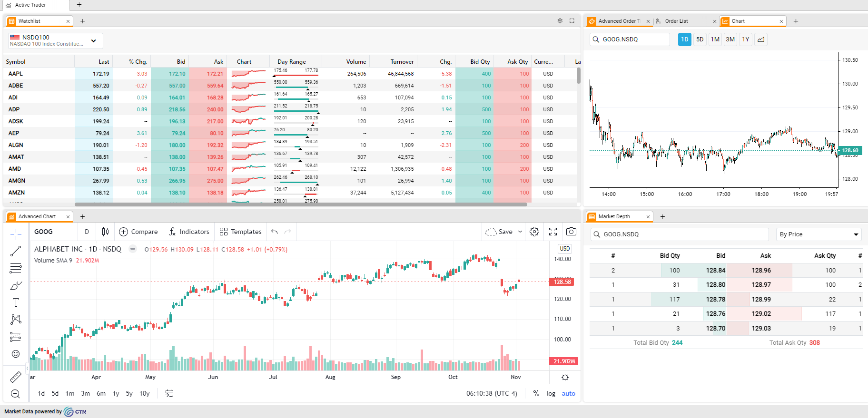The image size is (868, 418).
Task: Select the Text annotation tool
Action: tap(16, 302)
